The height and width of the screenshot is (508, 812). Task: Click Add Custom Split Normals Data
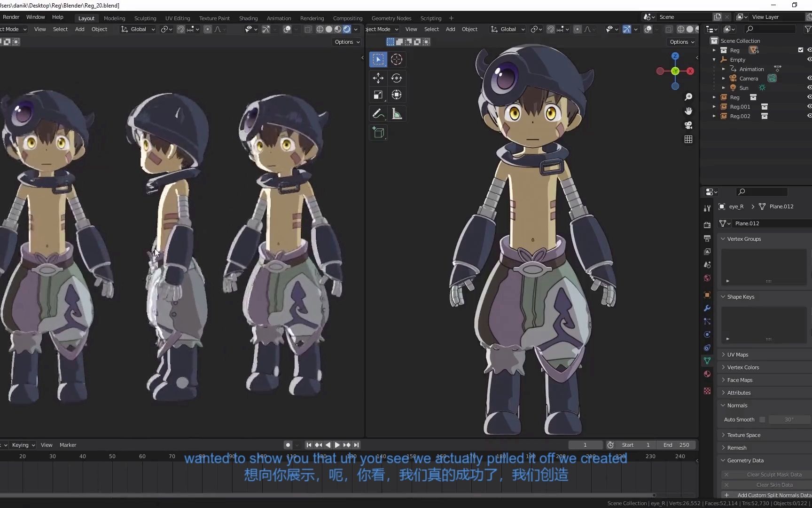pos(774,495)
